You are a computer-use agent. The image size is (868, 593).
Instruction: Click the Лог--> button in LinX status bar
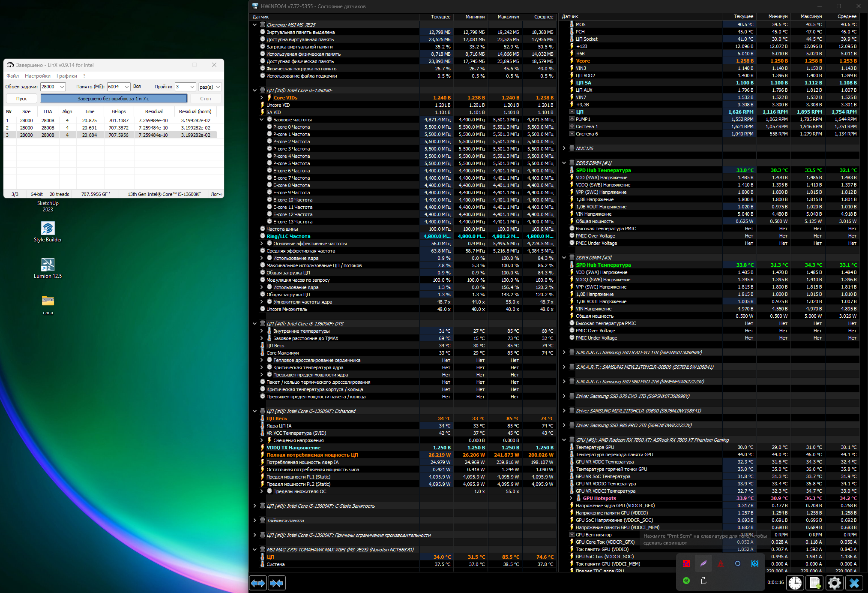click(x=216, y=194)
